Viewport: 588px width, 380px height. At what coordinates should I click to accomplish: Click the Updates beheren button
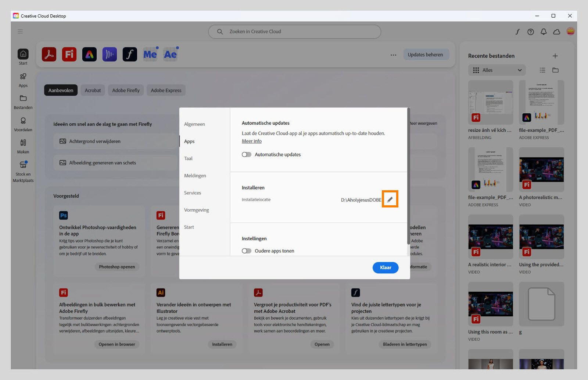pos(426,55)
